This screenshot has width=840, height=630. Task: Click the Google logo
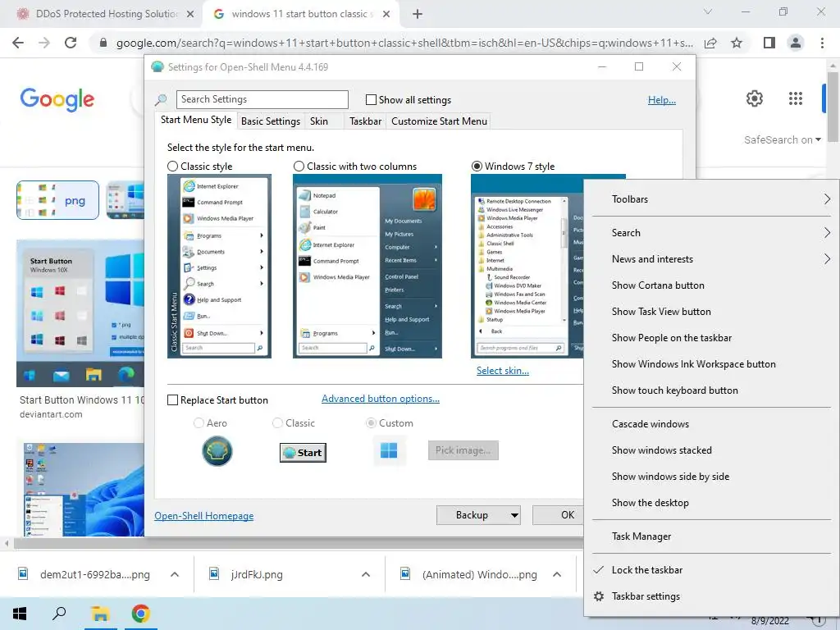coord(57,99)
